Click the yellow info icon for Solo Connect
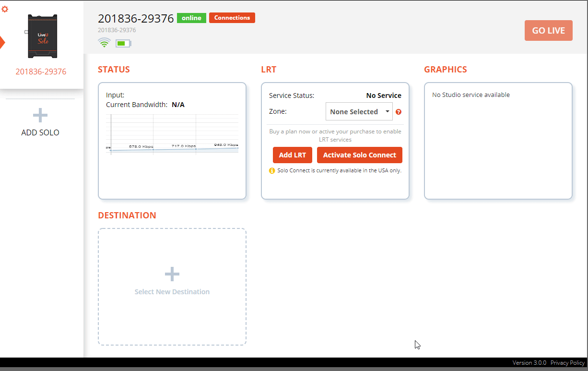 272,170
